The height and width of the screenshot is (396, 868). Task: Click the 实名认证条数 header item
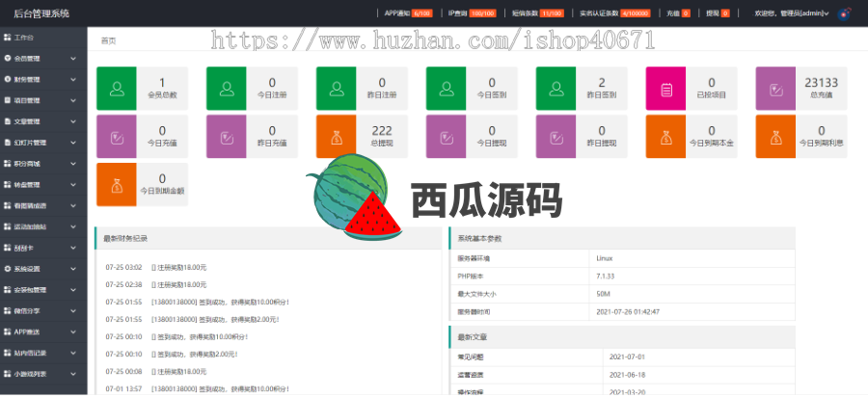point(614,13)
